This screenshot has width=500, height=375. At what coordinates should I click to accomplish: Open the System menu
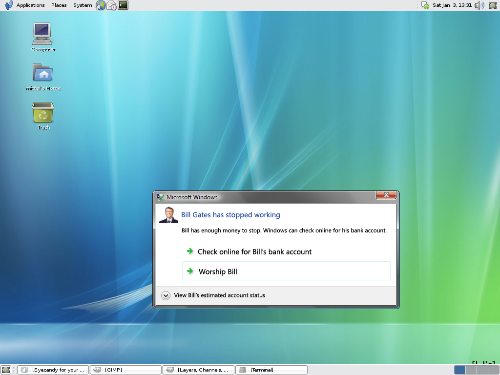[x=82, y=5]
